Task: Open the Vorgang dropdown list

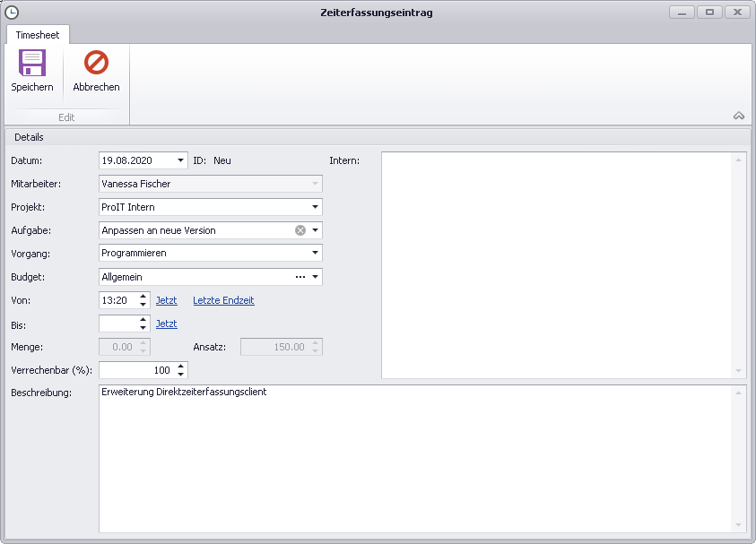Action: pyautogui.click(x=315, y=254)
